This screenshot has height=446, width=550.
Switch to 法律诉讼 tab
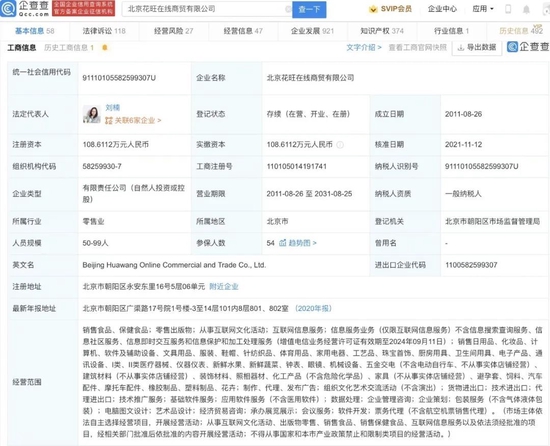tap(104, 31)
